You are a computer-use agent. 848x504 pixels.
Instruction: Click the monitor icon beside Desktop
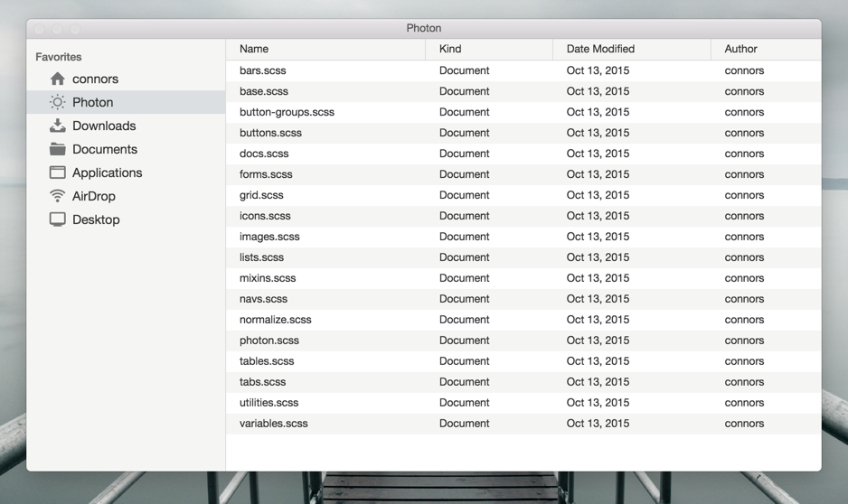57,219
